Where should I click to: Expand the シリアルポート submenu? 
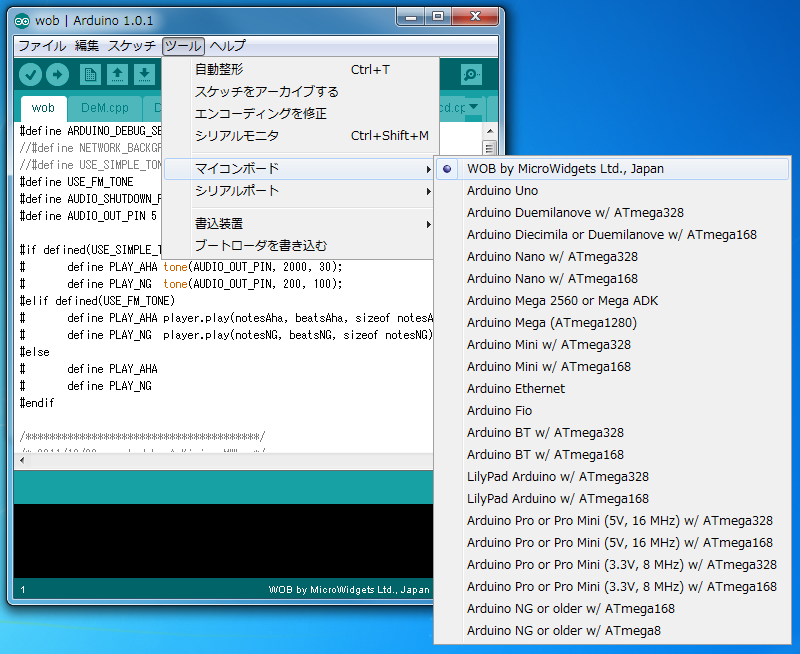click(x=299, y=191)
